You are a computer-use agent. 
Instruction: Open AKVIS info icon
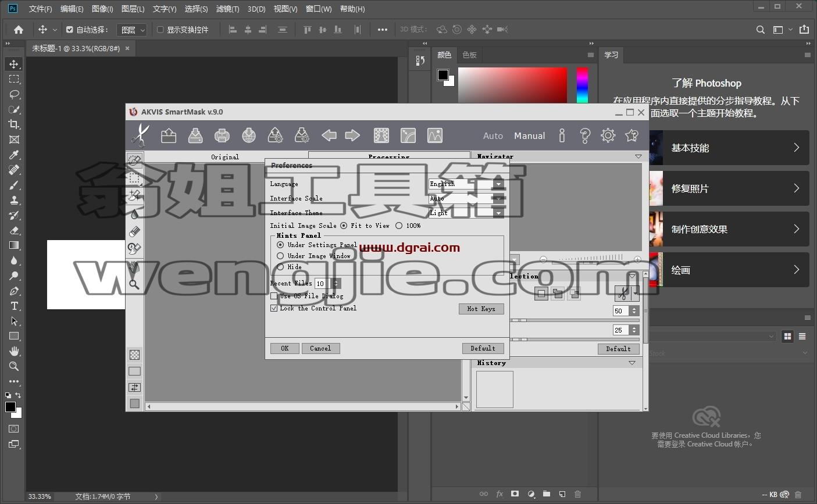coord(562,135)
